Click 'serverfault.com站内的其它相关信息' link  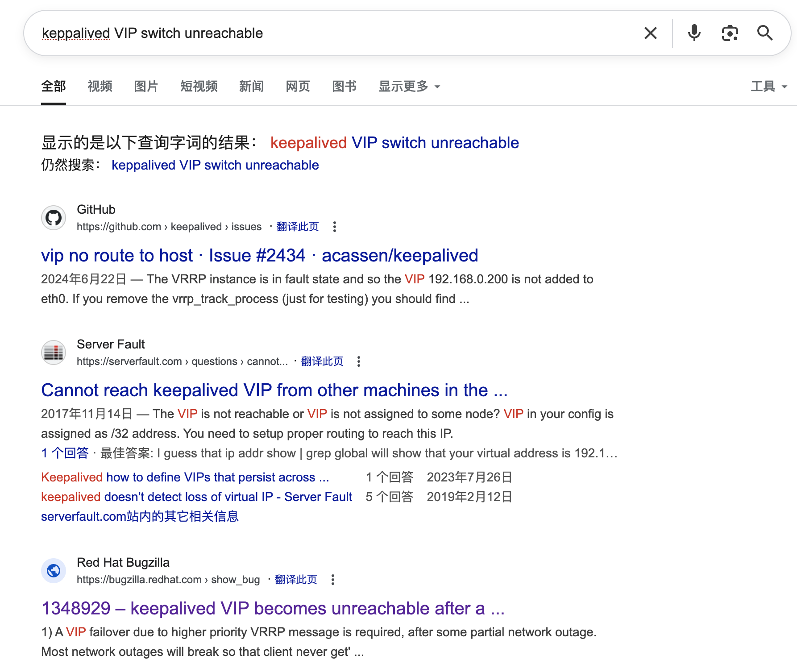coord(140,517)
